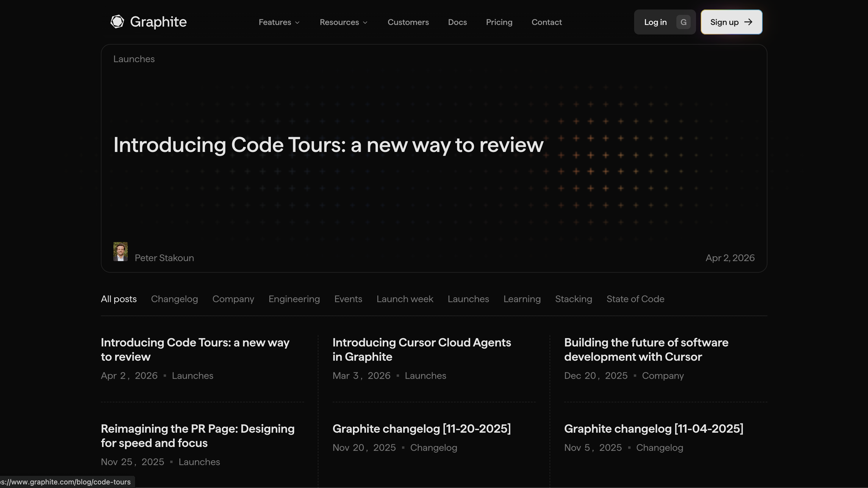Click Launches tag under Code Tours post
Viewport: 868px width, 488px height.
pos(193,376)
